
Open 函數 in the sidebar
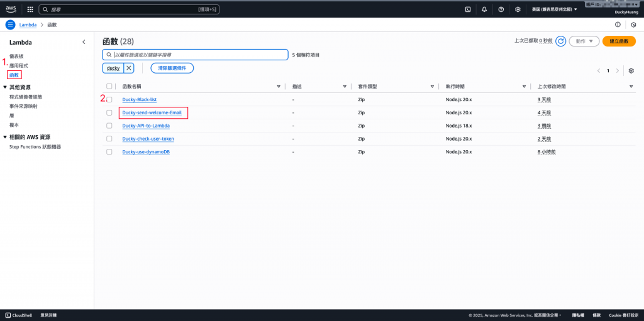click(x=14, y=75)
